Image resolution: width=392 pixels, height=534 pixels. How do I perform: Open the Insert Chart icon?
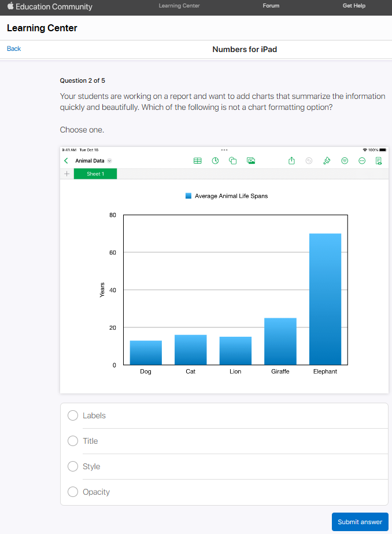point(215,161)
